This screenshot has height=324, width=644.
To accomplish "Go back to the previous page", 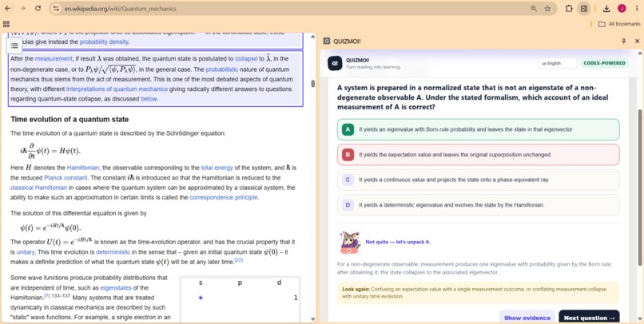I will (x=8, y=8).
